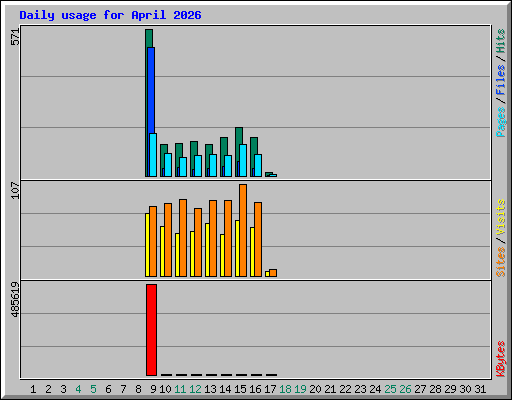Click the x-axis day label "10"
The height and width of the screenshot is (400, 512).
(165, 389)
